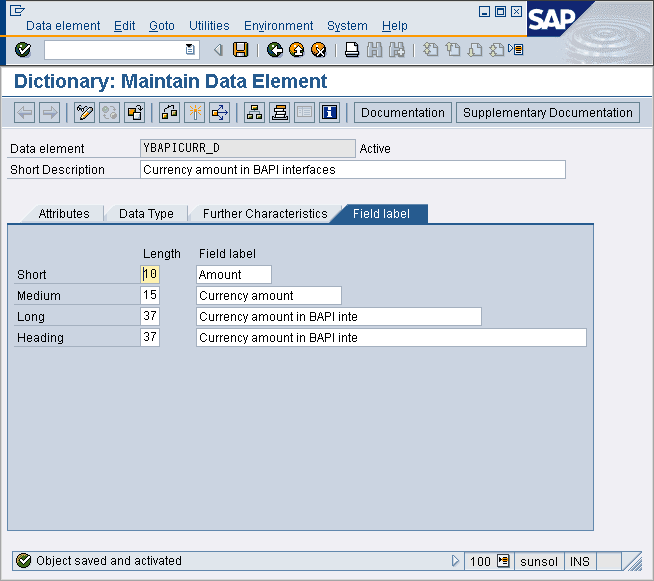Go to previous page icon
The width and height of the screenshot is (654, 581).
[453, 50]
